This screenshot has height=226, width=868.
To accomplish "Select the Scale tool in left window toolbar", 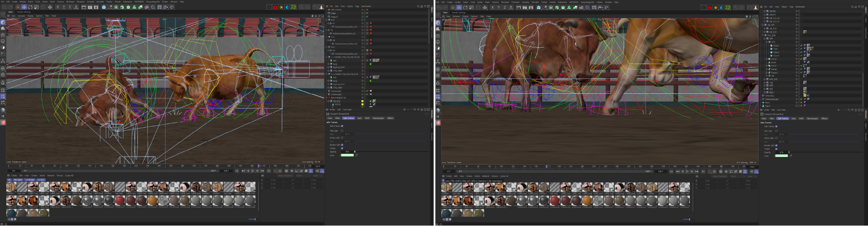I will (x=36, y=7).
